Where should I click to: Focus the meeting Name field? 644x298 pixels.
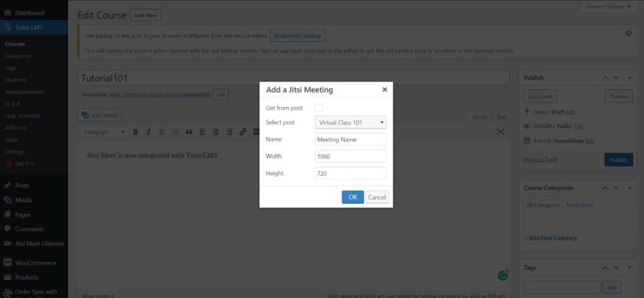[350, 139]
